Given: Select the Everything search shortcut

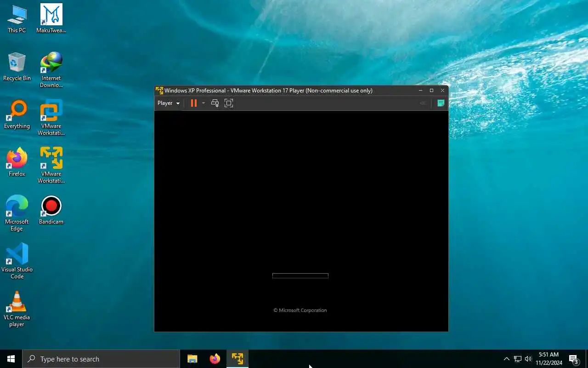Looking at the screenshot, I should pyautogui.click(x=17, y=115).
